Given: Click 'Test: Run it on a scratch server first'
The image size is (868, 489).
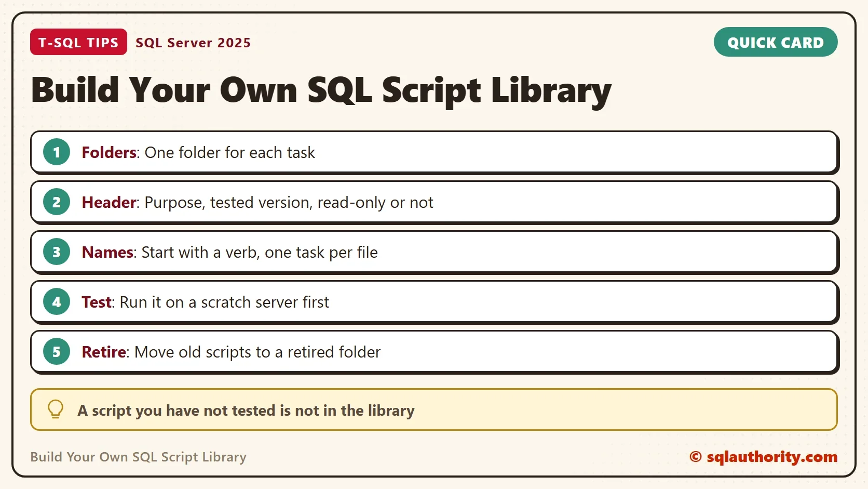Looking at the screenshot, I should coord(205,302).
